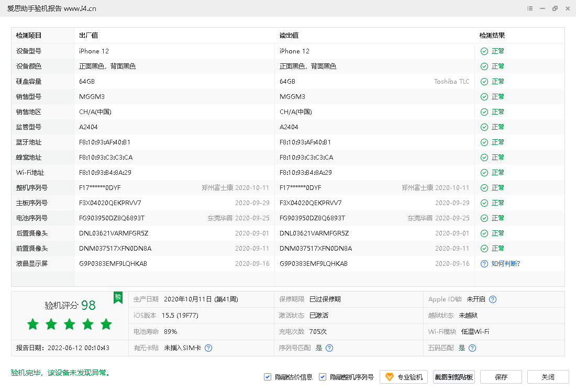Screen dimensions: 576x392
Task: Click green check icon in Wi-Fi地址 row
Action: pyautogui.click(x=484, y=173)
